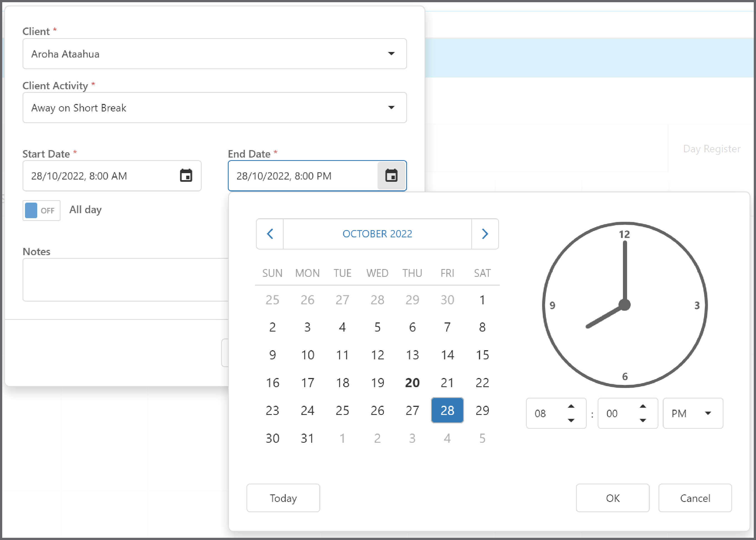Click the Today button
The width and height of the screenshot is (756, 540).
tap(283, 498)
